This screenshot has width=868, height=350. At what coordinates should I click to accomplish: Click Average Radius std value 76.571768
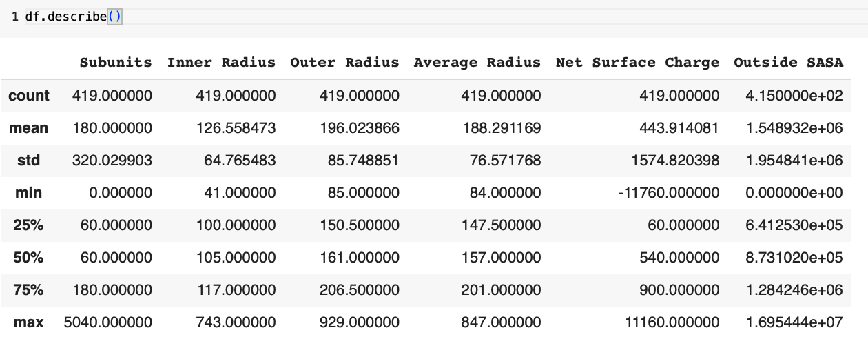click(x=506, y=161)
